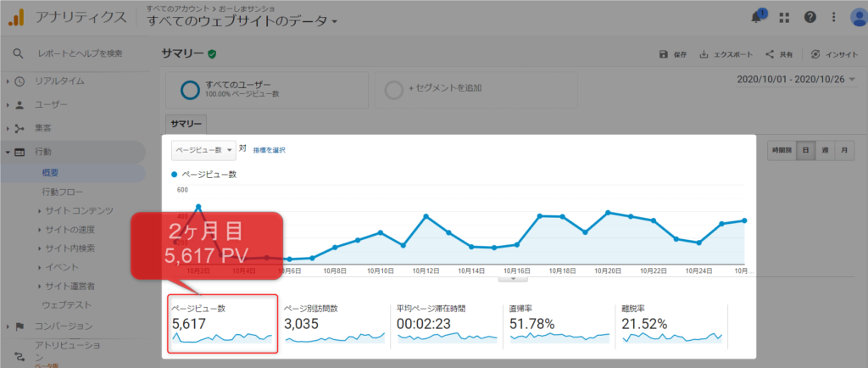
Task: Open 行動フロー in the left menu
Action: pyautogui.click(x=63, y=192)
